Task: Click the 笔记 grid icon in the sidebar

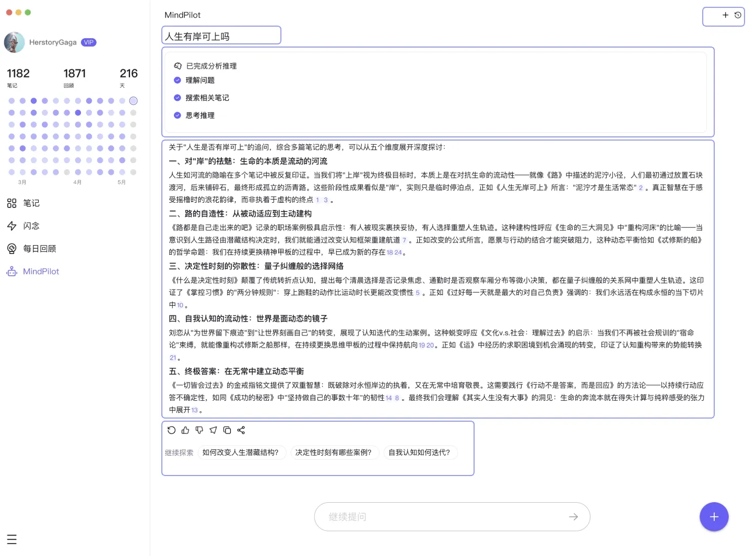Action: 12,203
